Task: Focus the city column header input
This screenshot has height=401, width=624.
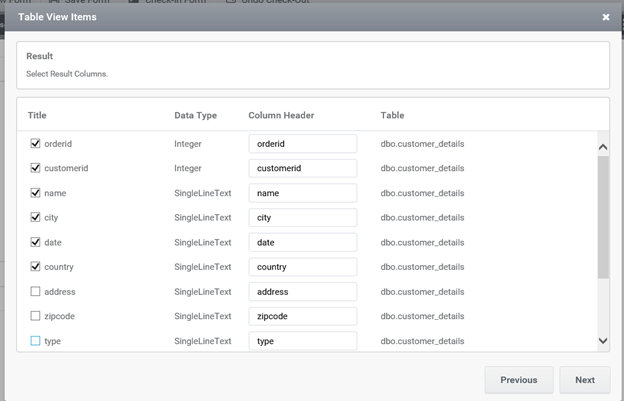Action: (x=302, y=218)
